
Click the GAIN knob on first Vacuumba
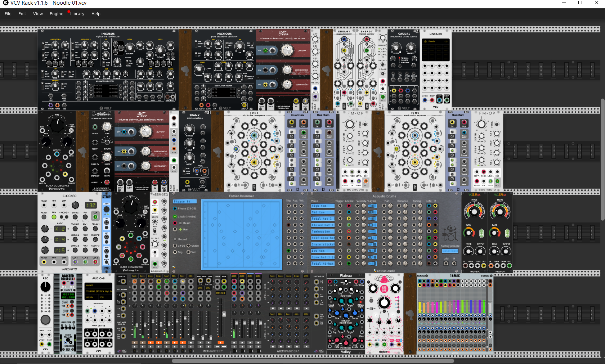(x=469, y=233)
